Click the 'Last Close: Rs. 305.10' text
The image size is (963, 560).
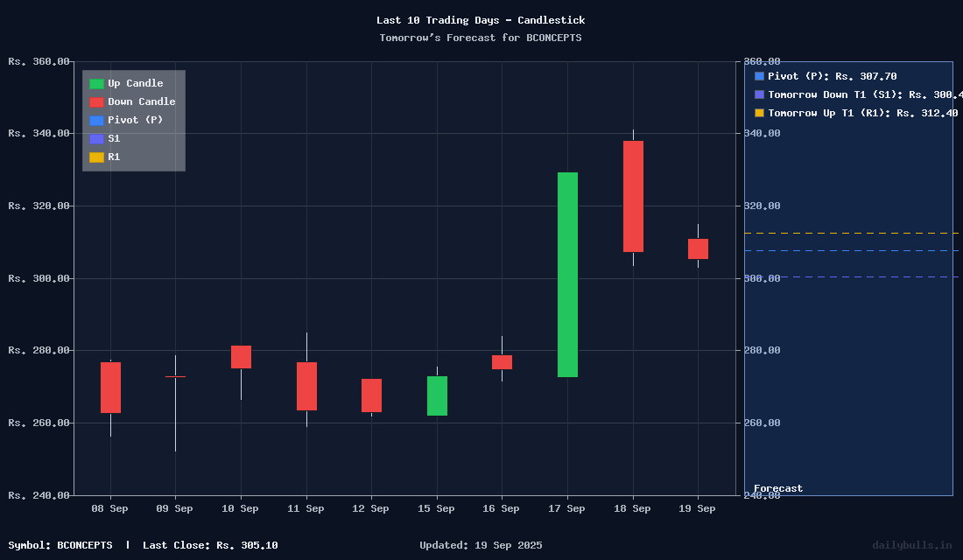pos(210,545)
